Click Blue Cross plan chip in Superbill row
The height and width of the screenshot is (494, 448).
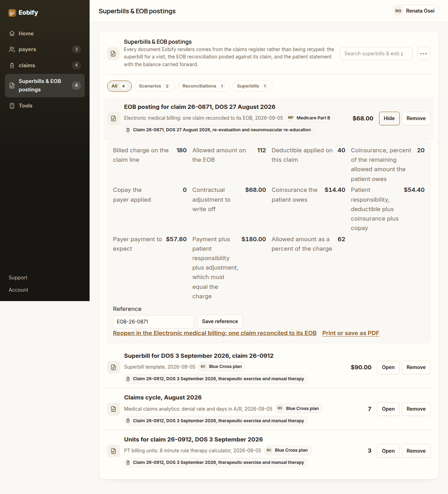(222, 367)
